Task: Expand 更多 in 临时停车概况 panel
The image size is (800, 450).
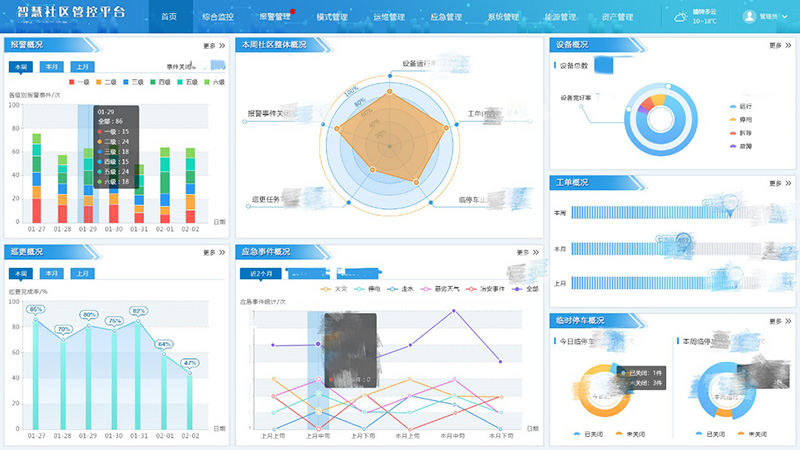Action: pos(780,321)
